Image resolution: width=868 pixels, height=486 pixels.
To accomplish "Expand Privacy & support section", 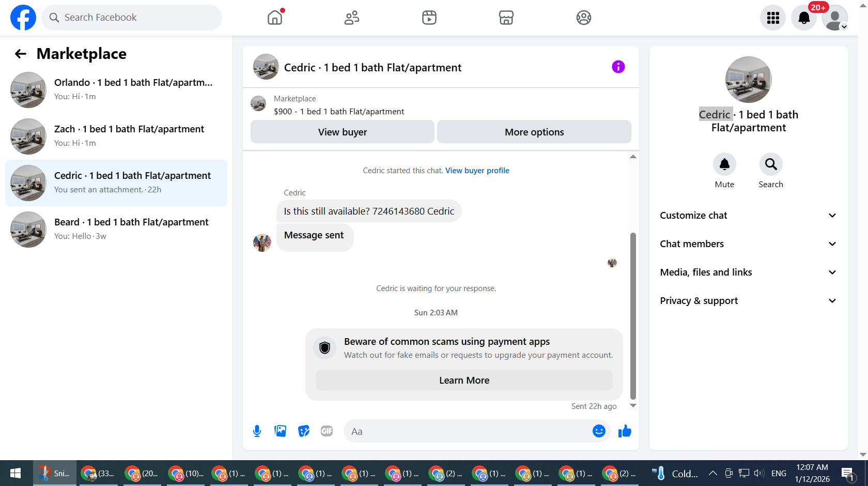I will coord(749,301).
